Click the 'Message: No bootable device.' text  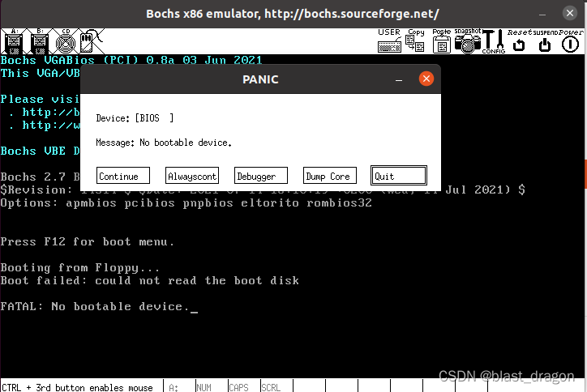coord(164,143)
